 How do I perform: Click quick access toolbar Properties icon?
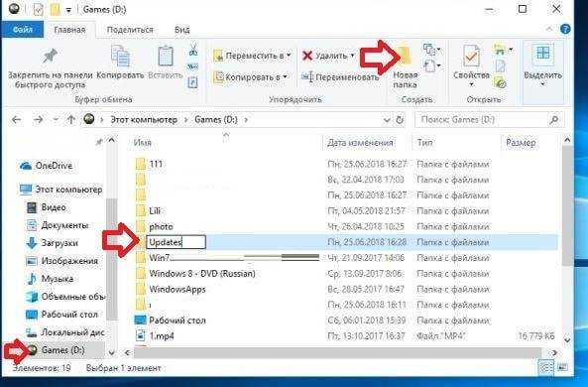pos(38,10)
